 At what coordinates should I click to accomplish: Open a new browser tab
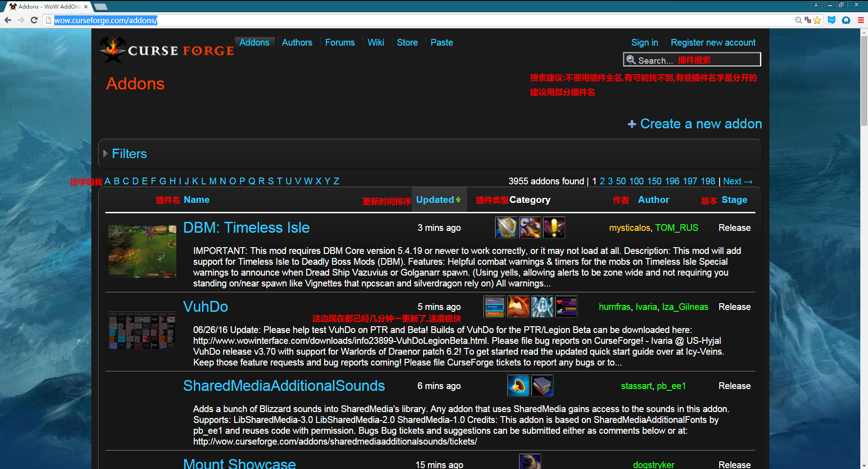point(100,6)
